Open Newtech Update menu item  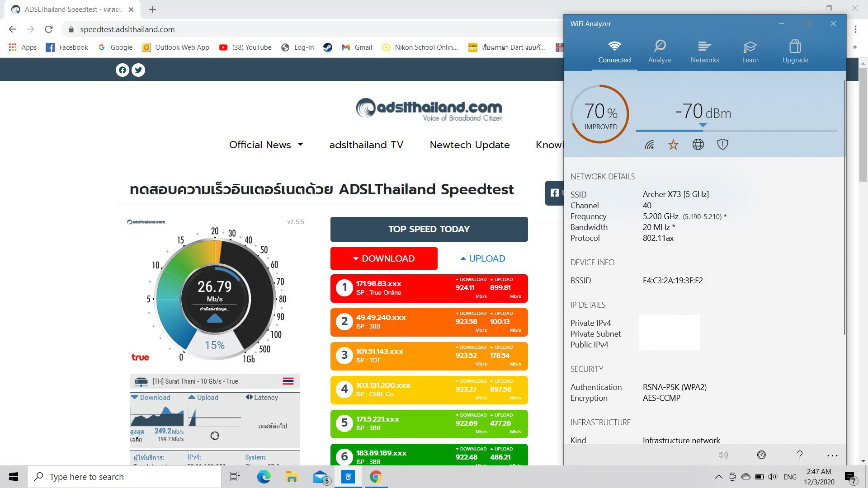pos(470,145)
